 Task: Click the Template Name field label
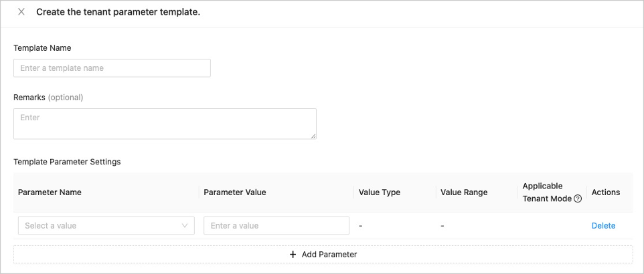tap(42, 48)
